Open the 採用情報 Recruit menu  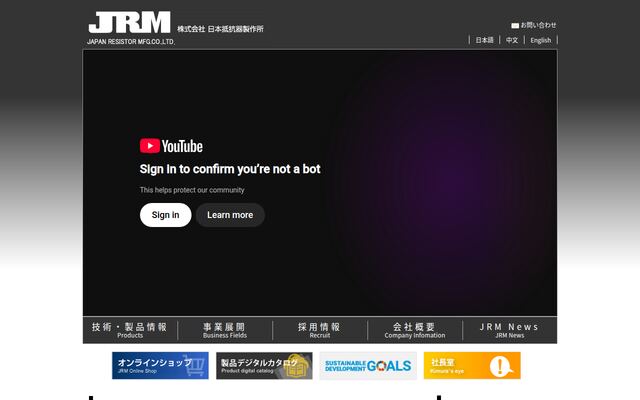[320, 330]
